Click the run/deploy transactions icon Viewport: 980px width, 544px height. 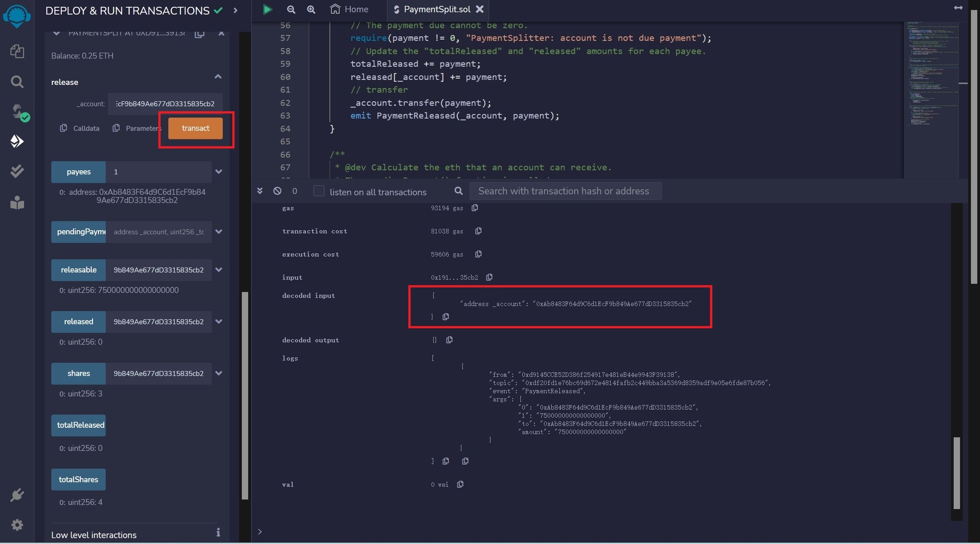coord(18,141)
